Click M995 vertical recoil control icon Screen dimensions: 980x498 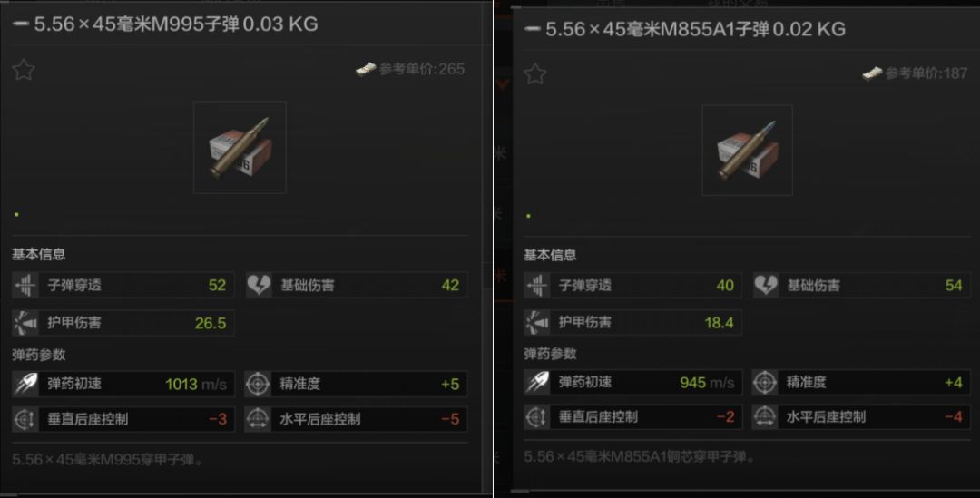pos(25,419)
